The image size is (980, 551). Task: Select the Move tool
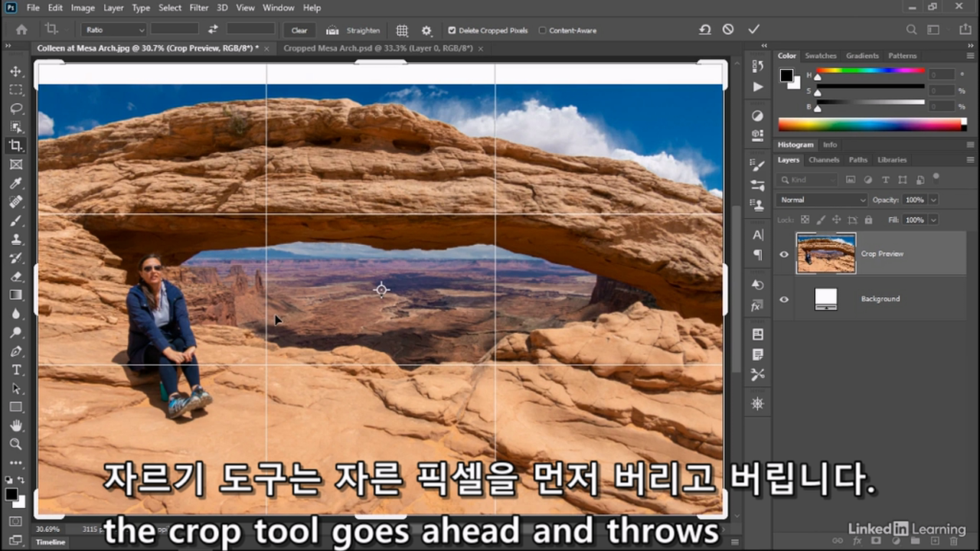coord(15,71)
